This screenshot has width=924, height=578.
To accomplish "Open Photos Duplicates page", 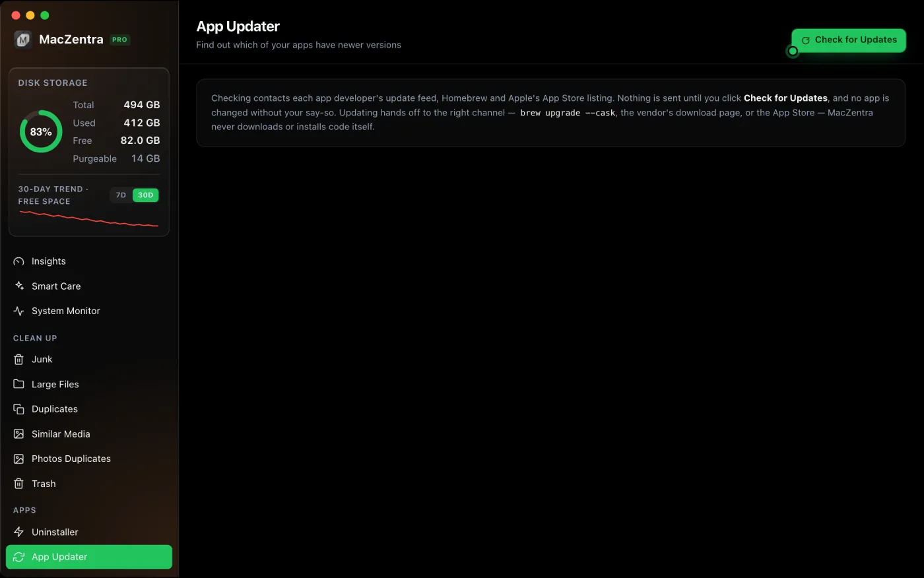I will point(89,459).
